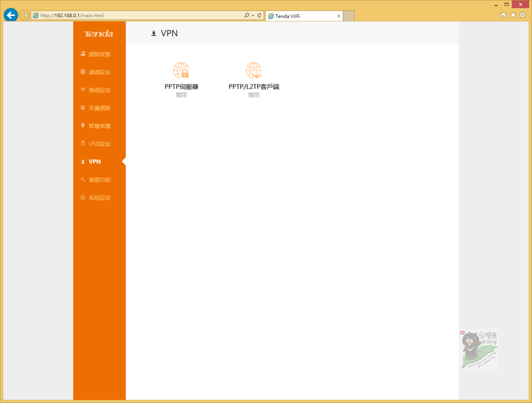Select the Tenda WiFi browser tab
The height and width of the screenshot is (403, 532).
304,16
